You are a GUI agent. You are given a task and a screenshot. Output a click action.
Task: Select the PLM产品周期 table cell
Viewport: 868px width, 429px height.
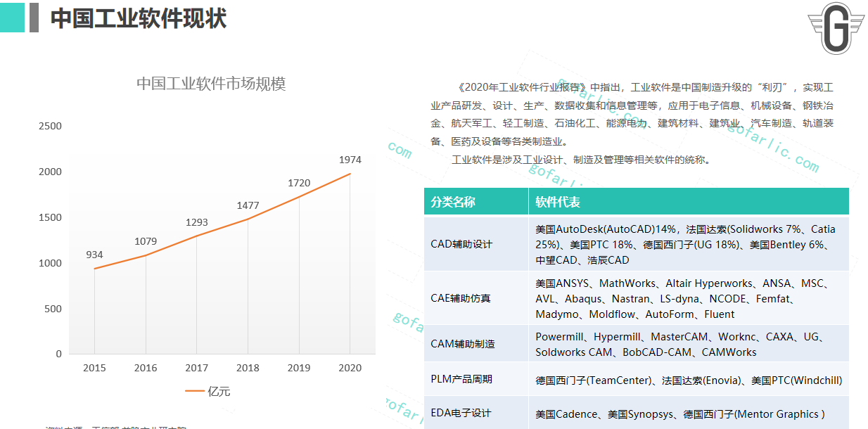click(476, 379)
